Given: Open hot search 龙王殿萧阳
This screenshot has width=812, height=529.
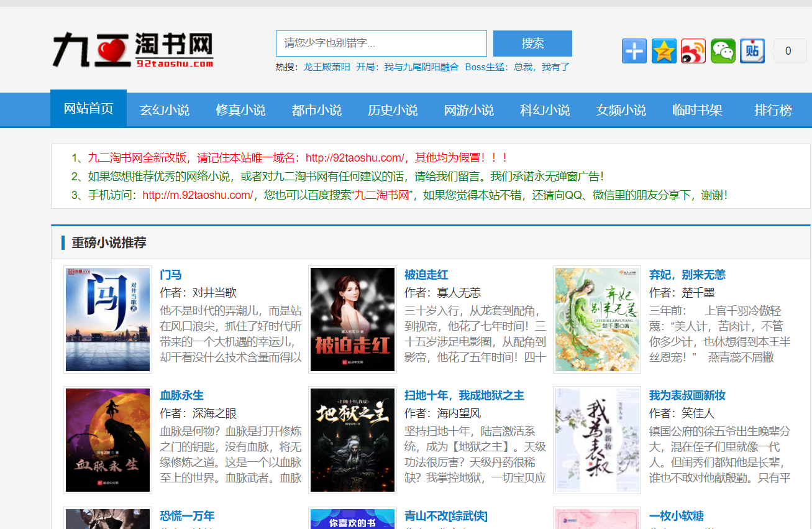Looking at the screenshot, I should tap(327, 67).
